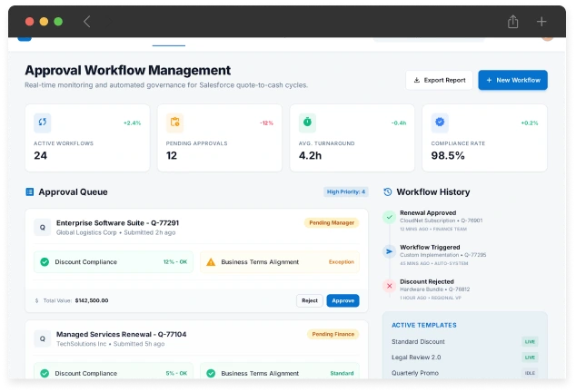Open Enterprise Software Suite - Q-77291 title
The image size is (576, 392).
pos(117,223)
